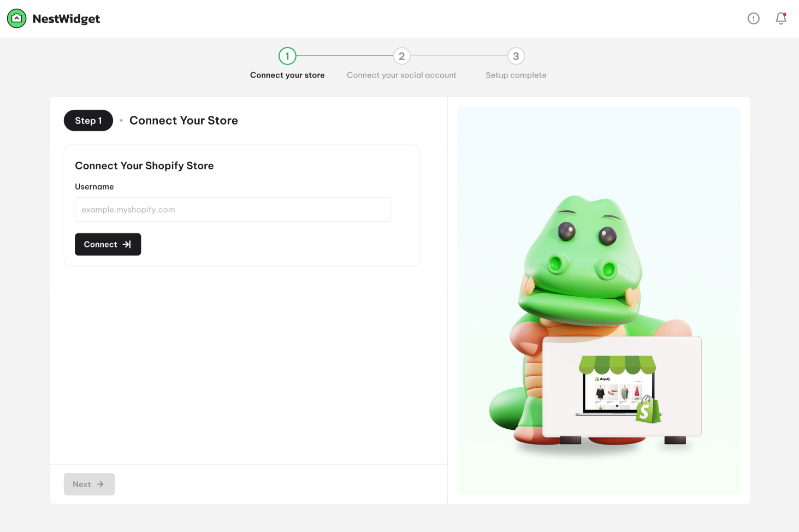The image size is (799, 532).
Task: Select step 2 circle in progress bar
Action: [401, 56]
